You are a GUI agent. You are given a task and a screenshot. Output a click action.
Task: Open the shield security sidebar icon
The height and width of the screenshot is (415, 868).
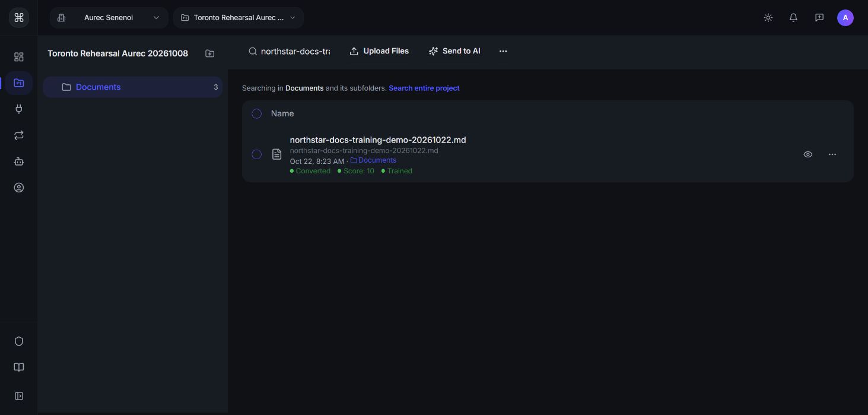[19, 341]
